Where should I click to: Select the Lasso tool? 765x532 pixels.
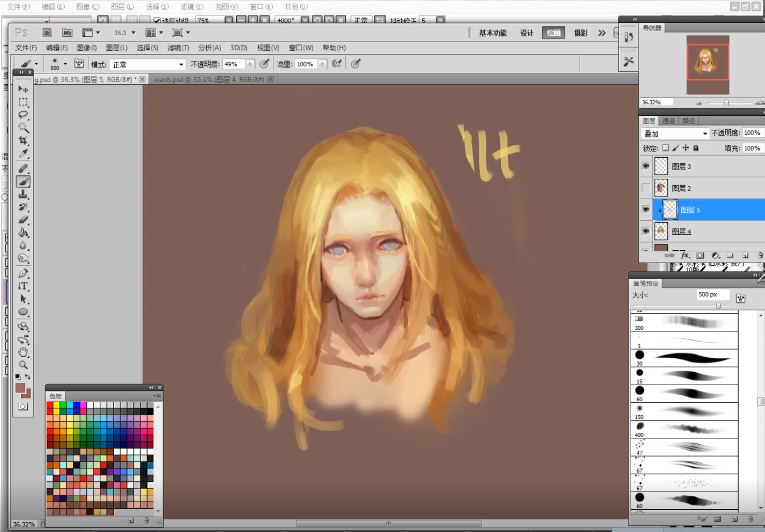23,115
